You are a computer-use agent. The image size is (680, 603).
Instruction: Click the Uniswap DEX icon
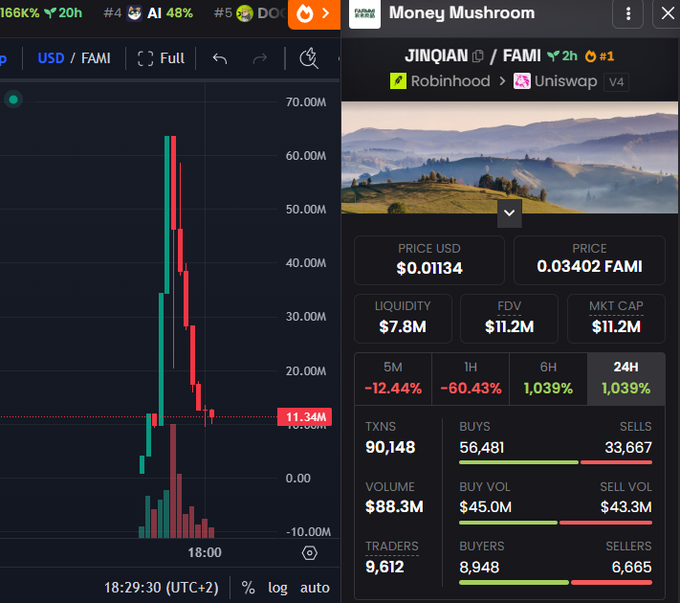coord(522,81)
